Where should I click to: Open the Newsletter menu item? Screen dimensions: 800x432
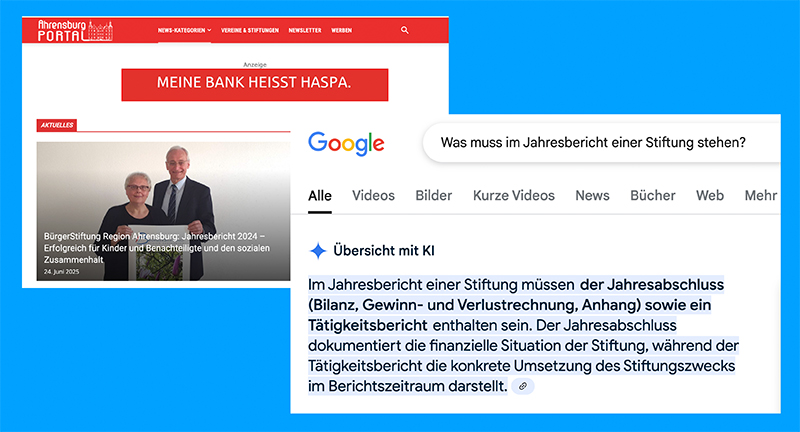(305, 31)
